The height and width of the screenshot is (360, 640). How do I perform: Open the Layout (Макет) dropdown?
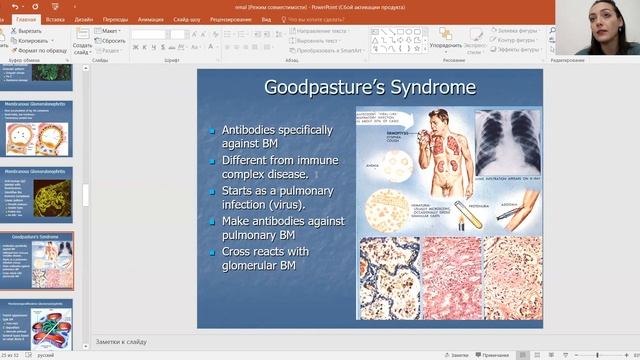[108, 31]
